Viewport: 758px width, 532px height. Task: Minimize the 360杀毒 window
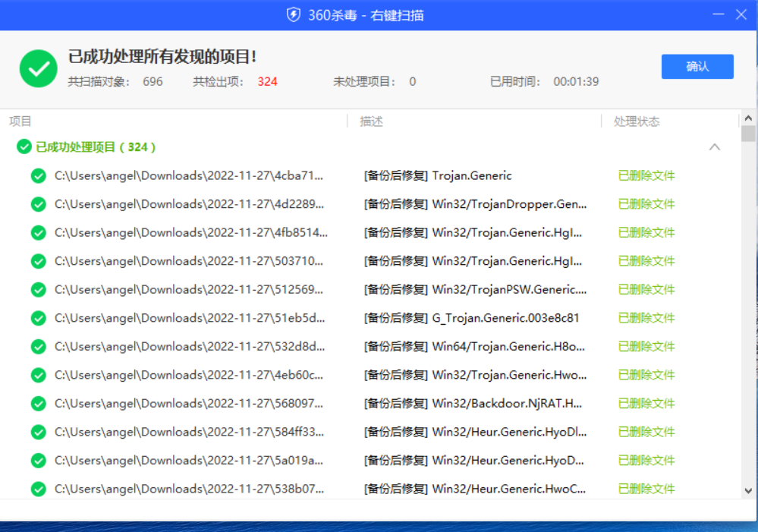[x=719, y=14]
